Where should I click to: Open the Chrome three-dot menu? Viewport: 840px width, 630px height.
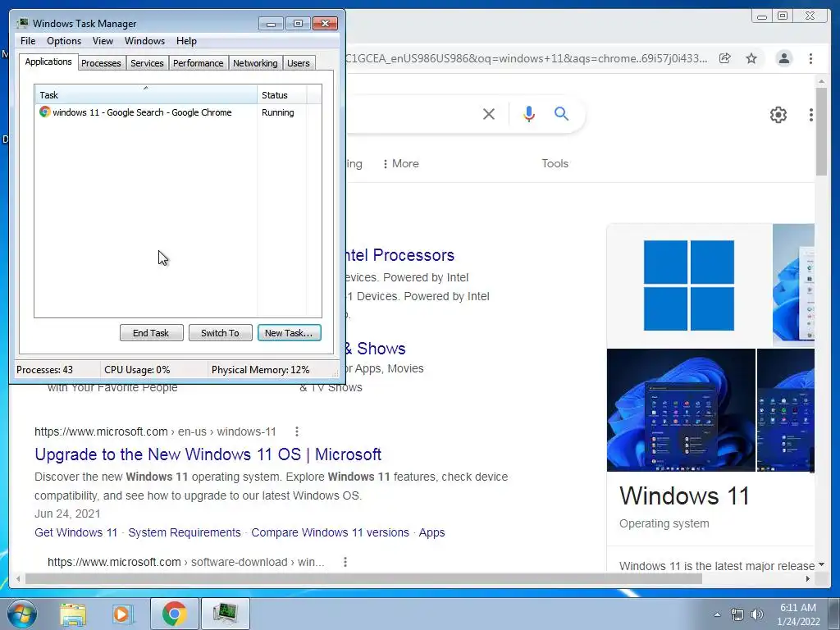(x=810, y=58)
